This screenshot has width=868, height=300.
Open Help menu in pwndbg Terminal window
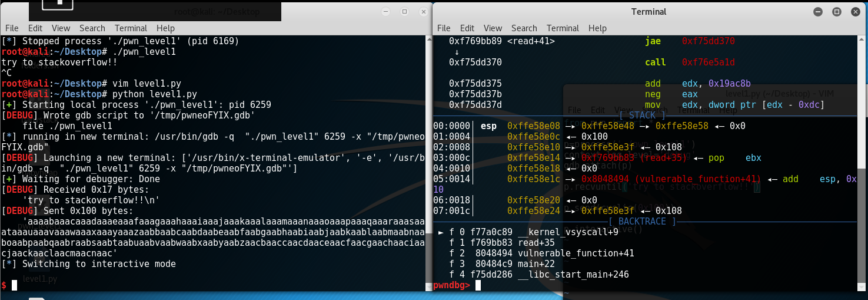click(597, 28)
